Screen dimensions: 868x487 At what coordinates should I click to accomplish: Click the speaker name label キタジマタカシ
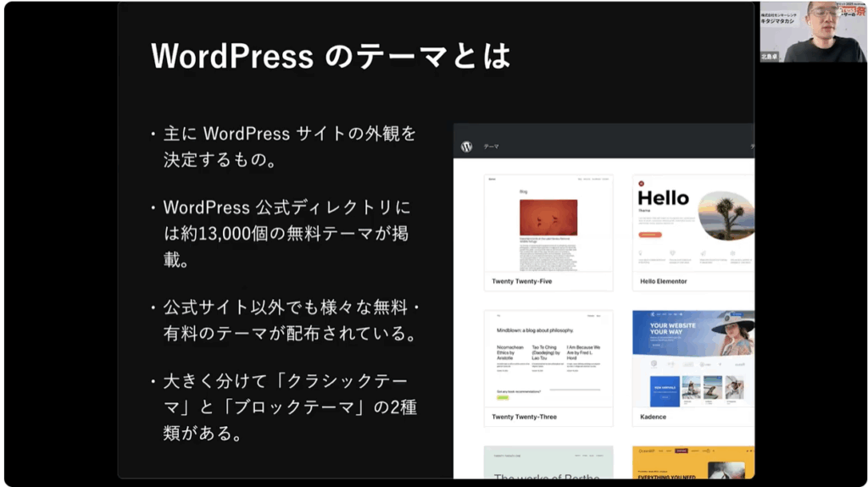point(778,21)
